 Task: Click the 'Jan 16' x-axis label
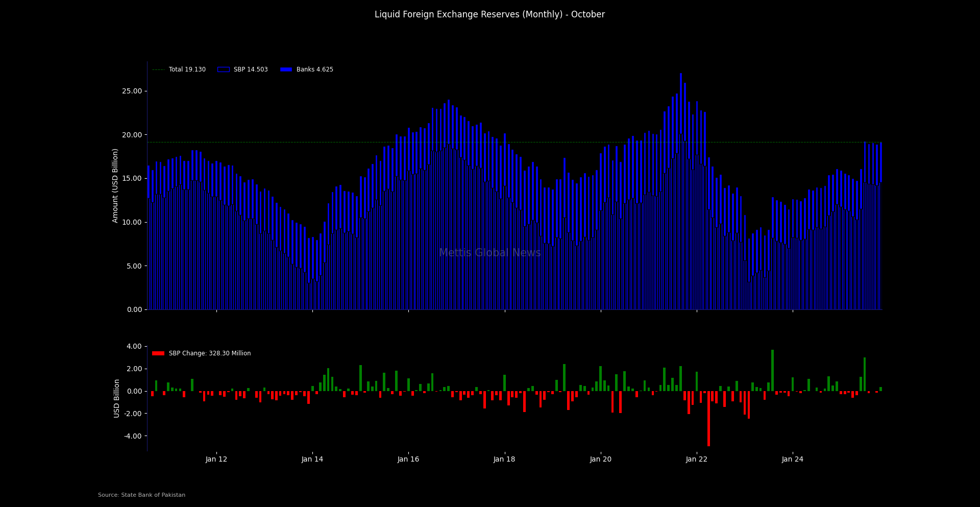click(x=408, y=459)
